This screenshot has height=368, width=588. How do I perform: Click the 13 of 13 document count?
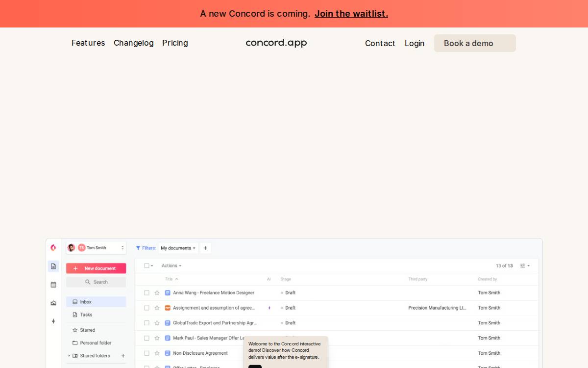point(504,266)
